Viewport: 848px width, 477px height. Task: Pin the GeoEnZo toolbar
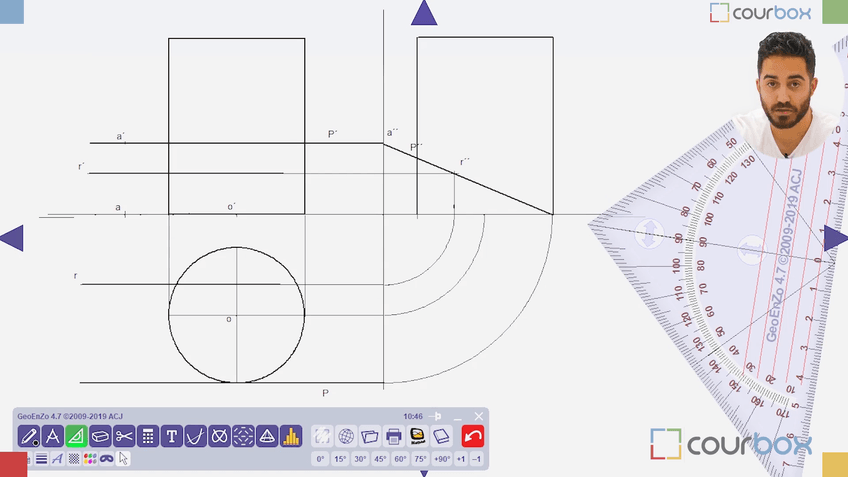[436, 416]
